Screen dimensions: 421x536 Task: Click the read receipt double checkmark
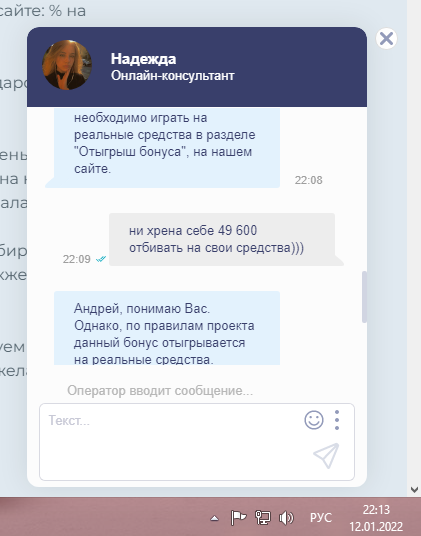coord(101,259)
